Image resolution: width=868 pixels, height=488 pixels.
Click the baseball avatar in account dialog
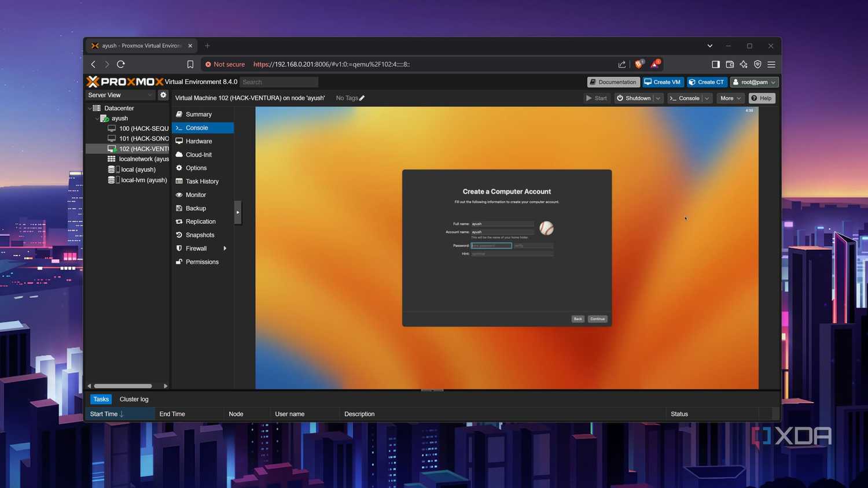pyautogui.click(x=546, y=228)
